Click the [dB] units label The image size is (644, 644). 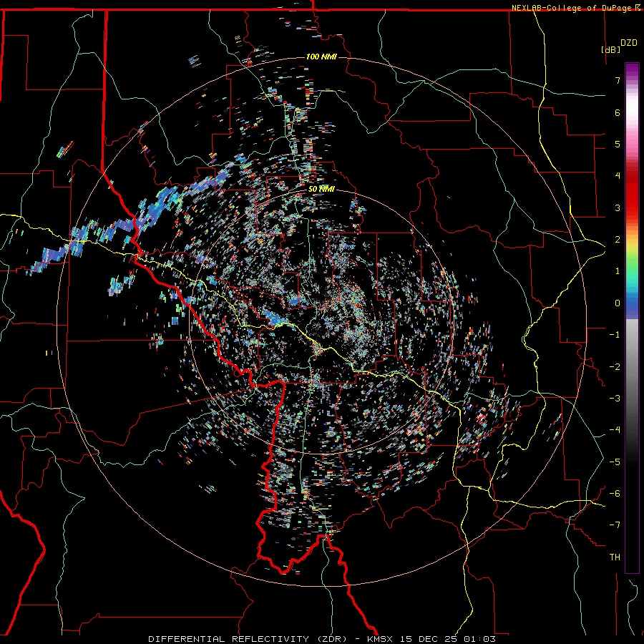(611, 49)
